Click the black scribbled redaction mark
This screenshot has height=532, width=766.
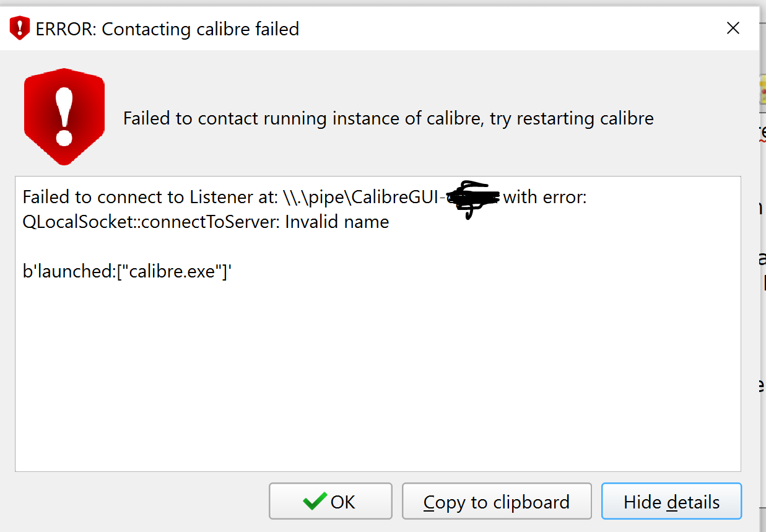pyautogui.click(x=472, y=198)
